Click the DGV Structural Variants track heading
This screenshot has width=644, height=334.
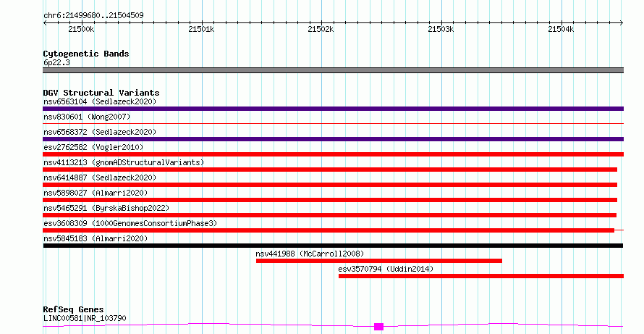pos(101,93)
